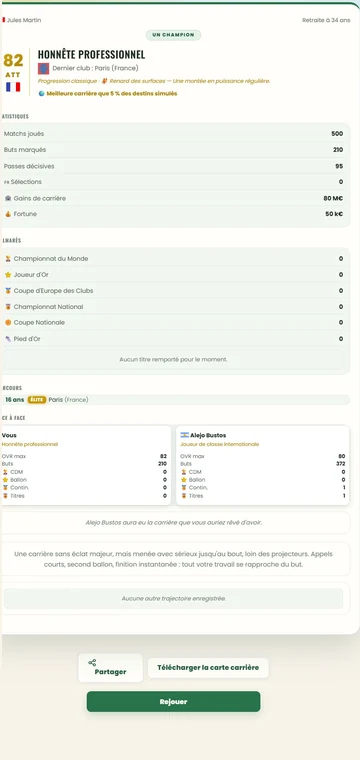Click the 82 overall rating

tap(13, 61)
